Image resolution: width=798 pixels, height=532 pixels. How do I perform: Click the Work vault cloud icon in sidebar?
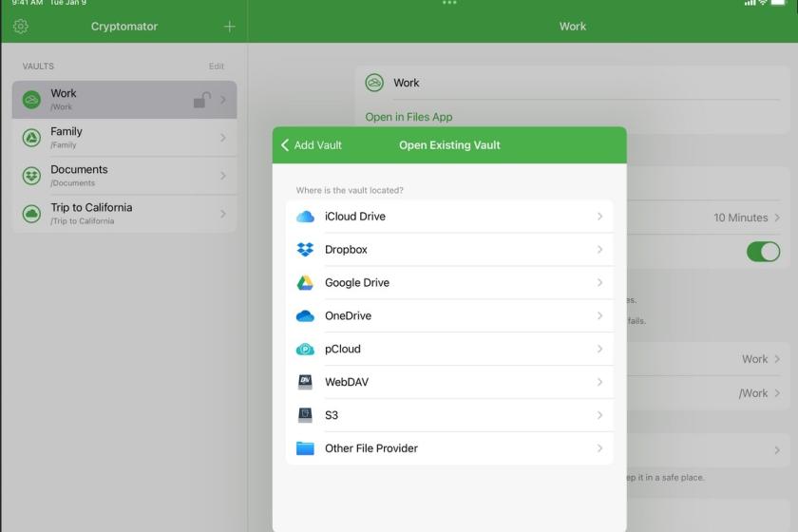31,100
